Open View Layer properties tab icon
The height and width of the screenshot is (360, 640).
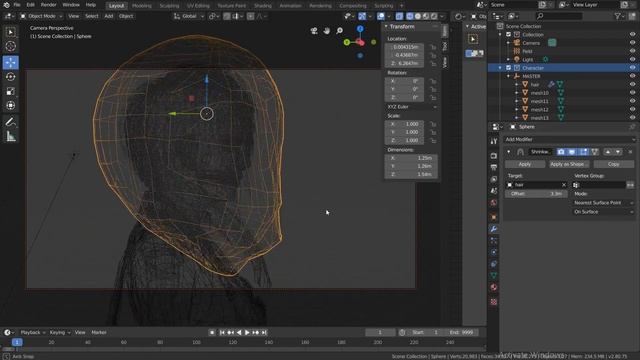(x=493, y=179)
